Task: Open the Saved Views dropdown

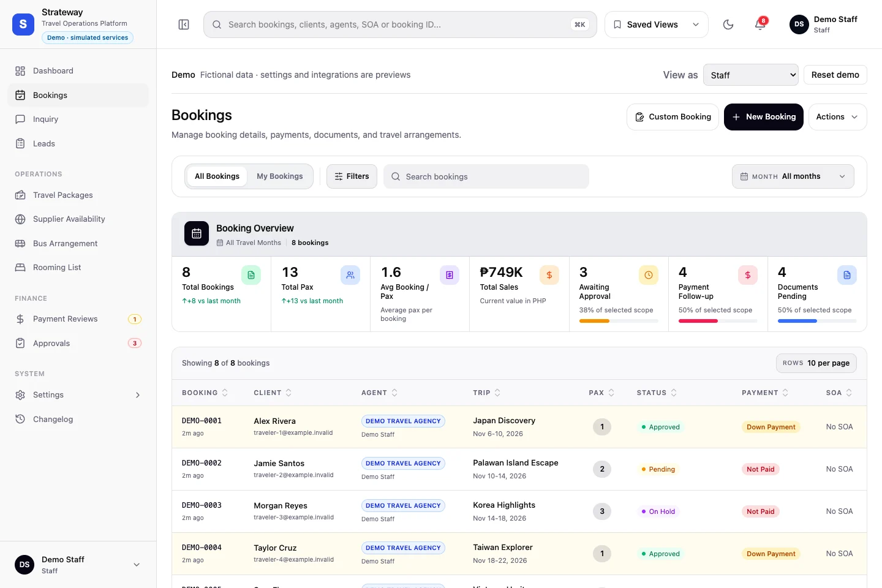Action: (x=657, y=24)
